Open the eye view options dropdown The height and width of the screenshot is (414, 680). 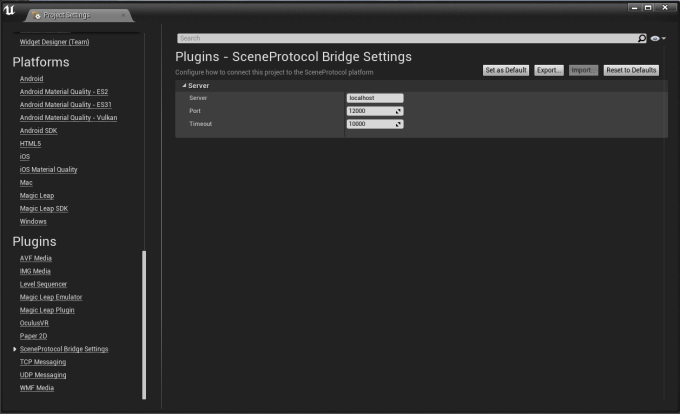[x=657, y=38]
